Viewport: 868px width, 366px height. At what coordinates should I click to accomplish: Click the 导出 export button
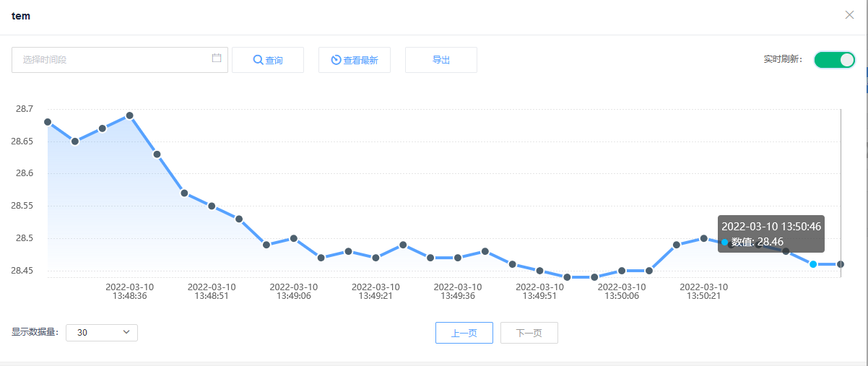[441, 60]
